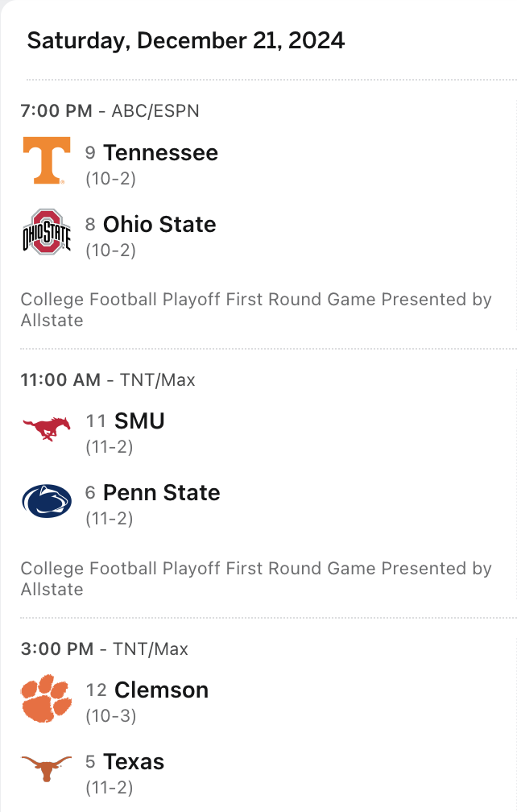Open the SMU team page
The height and width of the screenshot is (812, 517).
[x=139, y=420]
